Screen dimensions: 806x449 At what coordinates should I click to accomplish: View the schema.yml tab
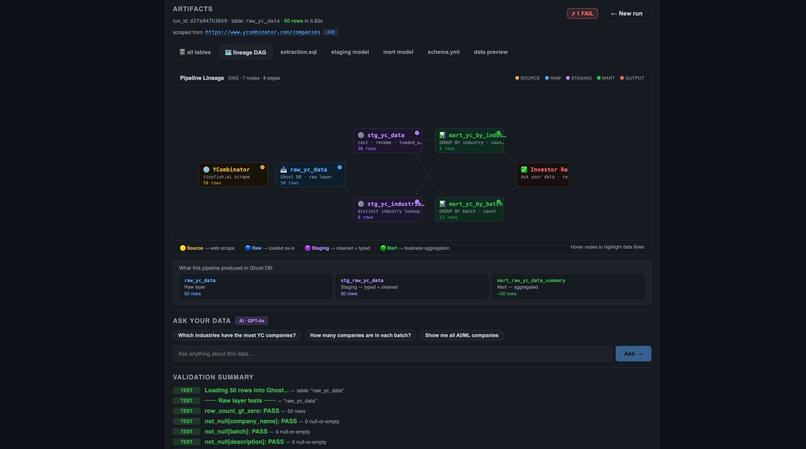click(x=444, y=52)
